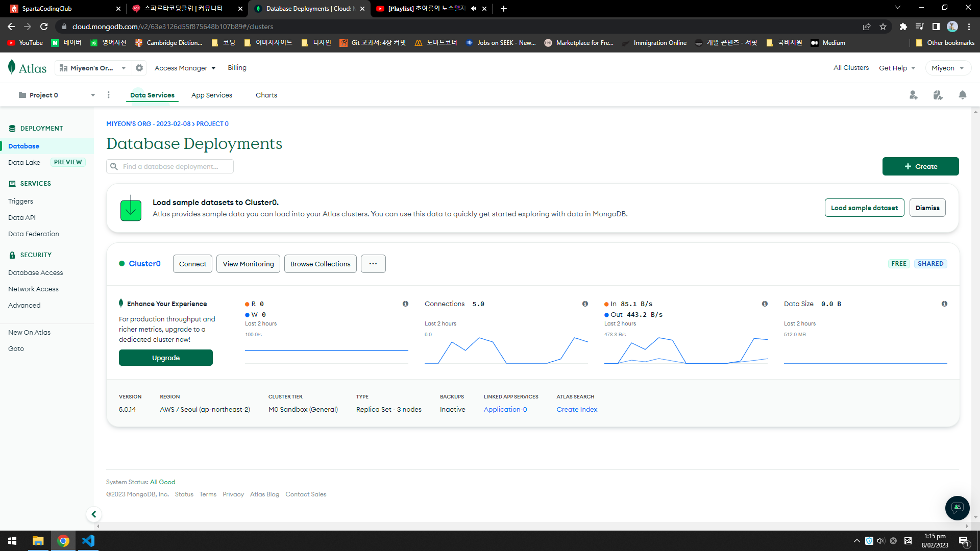Open Data Federation in the sidebar
The image size is (980, 551).
34,234
